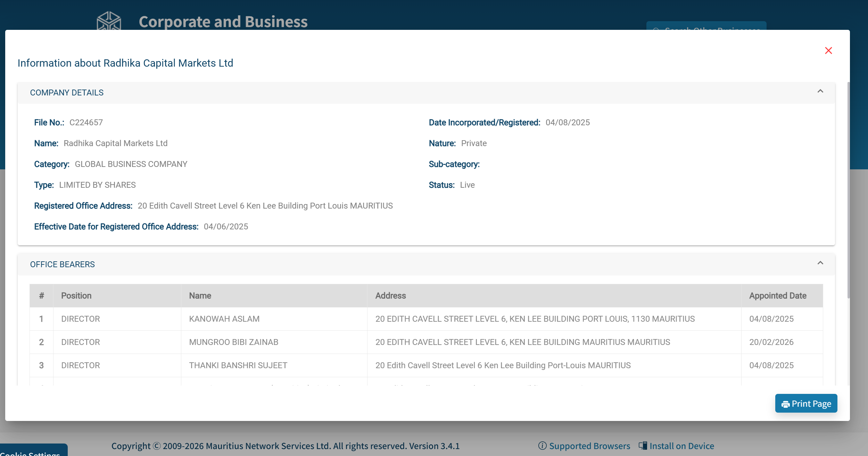
Task: Click the LIMITED BY SHARES type value
Action: [x=97, y=185]
